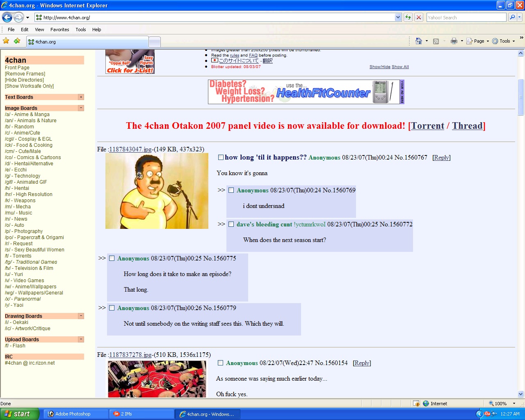525x420 pixels.
Task: Open the recent pages dropdown arrow
Action: (x=27, y=18)
